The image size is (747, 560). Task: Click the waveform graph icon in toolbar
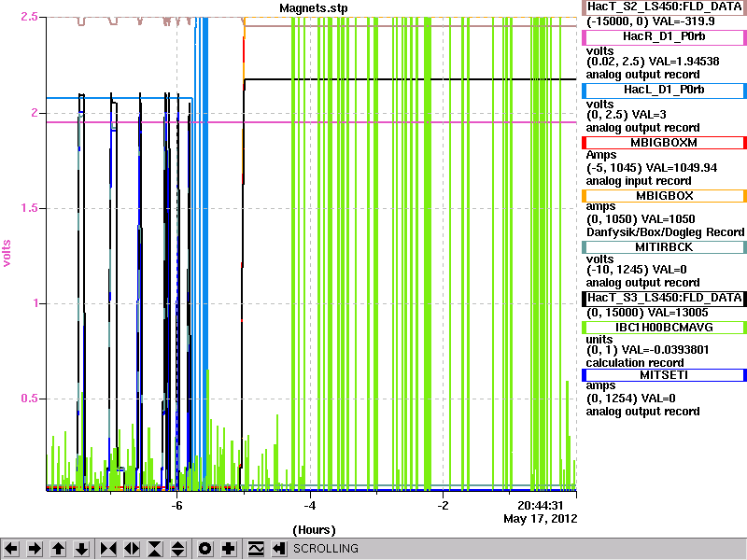coord(256,549)
